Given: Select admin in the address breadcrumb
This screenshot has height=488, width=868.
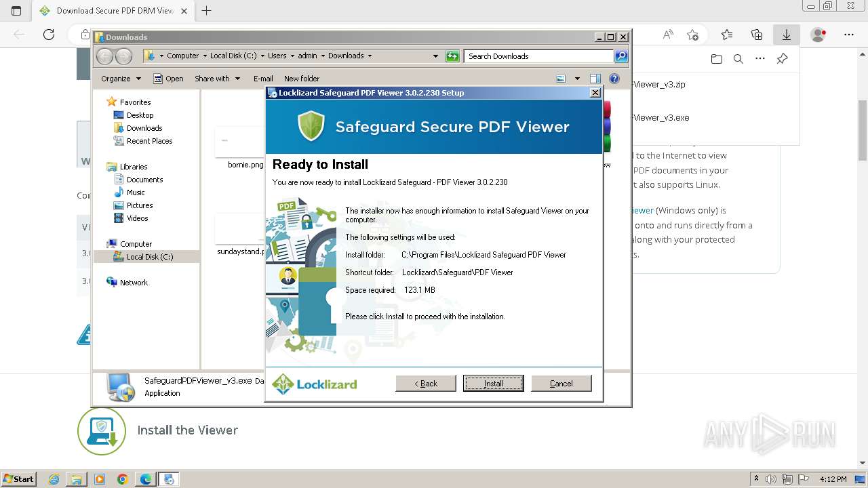Looking at the screenshot, I should coord(307,56).
